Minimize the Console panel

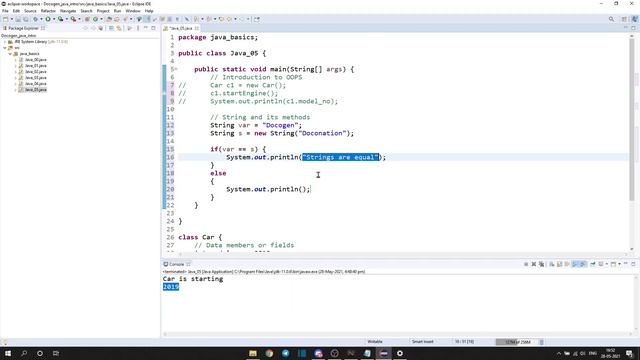pyautogui.click(x=626, y=264)
